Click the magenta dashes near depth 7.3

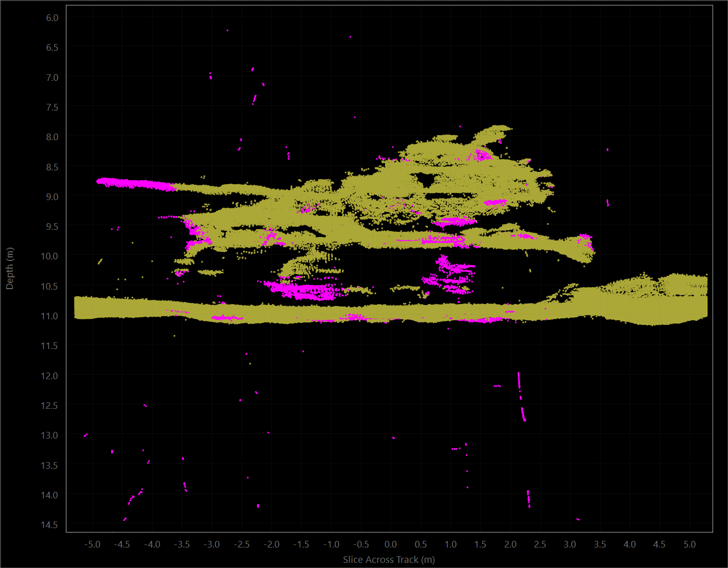254,99
